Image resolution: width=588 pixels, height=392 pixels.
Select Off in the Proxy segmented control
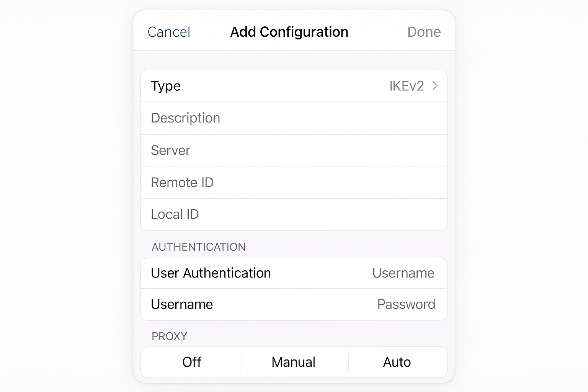(x=190, y=362)
